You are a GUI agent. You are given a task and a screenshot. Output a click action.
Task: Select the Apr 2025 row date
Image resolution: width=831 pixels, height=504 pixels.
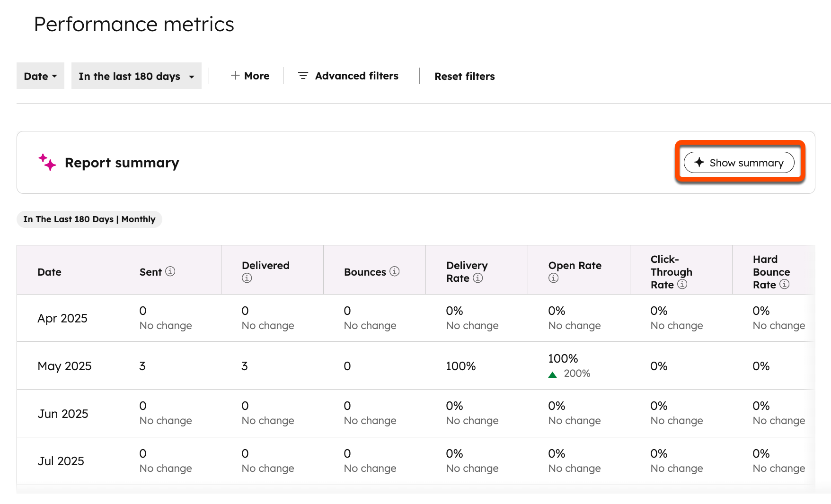(62, 318)
